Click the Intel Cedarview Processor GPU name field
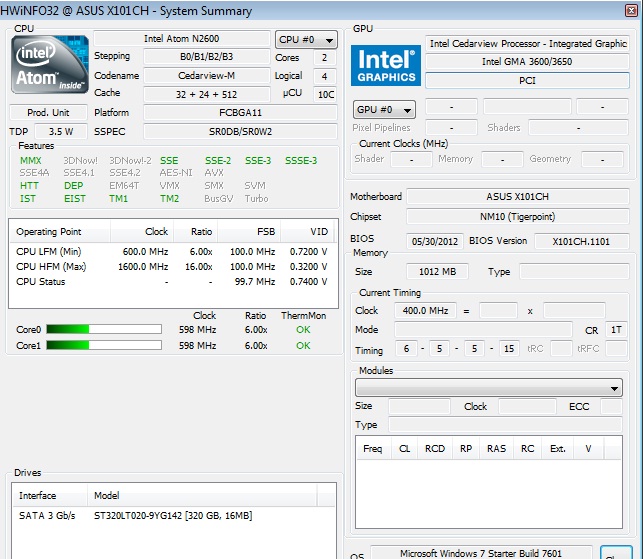643x559 pixels. (527, 43)
